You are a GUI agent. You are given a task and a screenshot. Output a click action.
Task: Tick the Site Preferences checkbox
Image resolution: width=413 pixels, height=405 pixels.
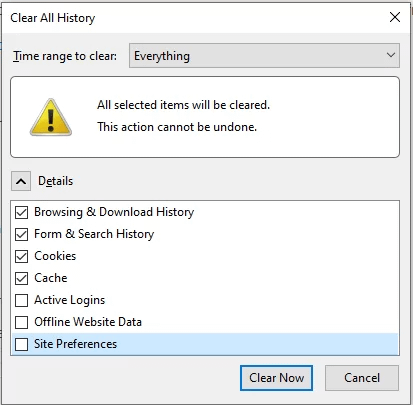point(22,344)
